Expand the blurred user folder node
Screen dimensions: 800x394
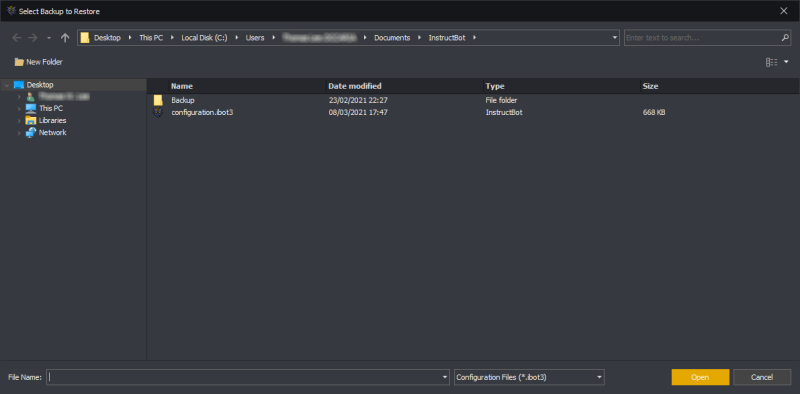(19, 96)
